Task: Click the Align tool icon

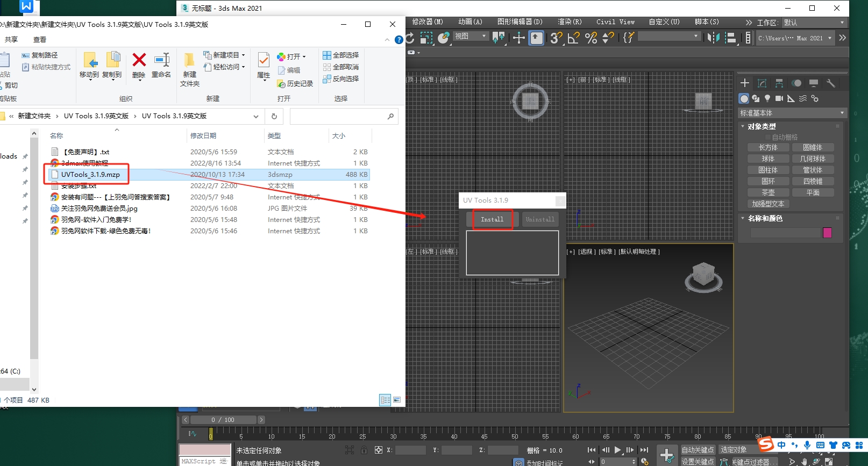Action: click(730, 38)
